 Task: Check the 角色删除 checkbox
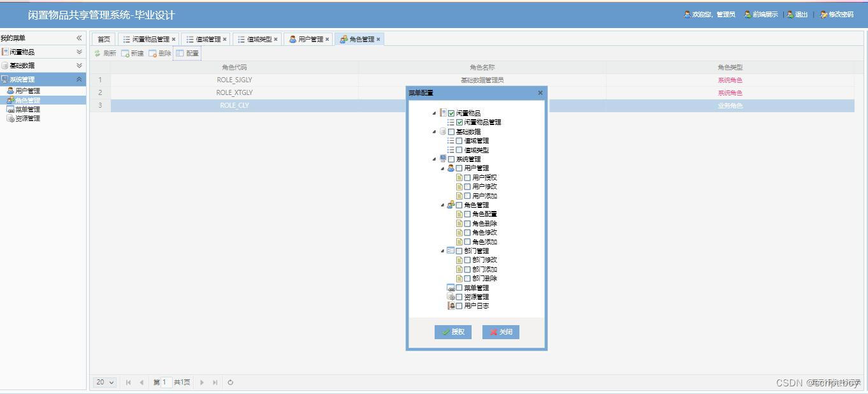[x=467, y=223]
